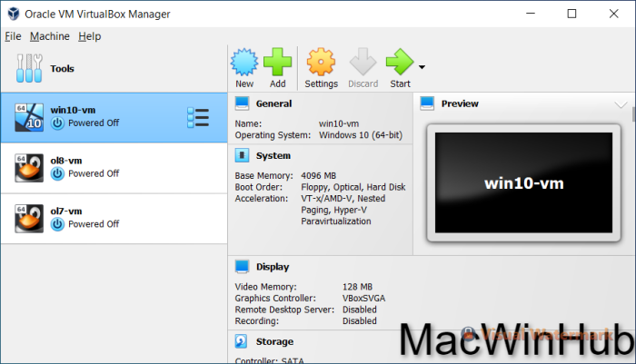The height and width of the screenshot is (364, 636).
Task: Select the Tools entry icon
Action: pyautogui.click(x=29, y=68)
